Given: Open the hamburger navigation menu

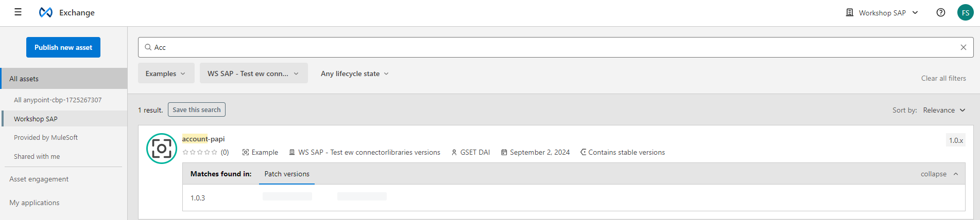Looking at the screenshot, I should (x=18, y=12).
